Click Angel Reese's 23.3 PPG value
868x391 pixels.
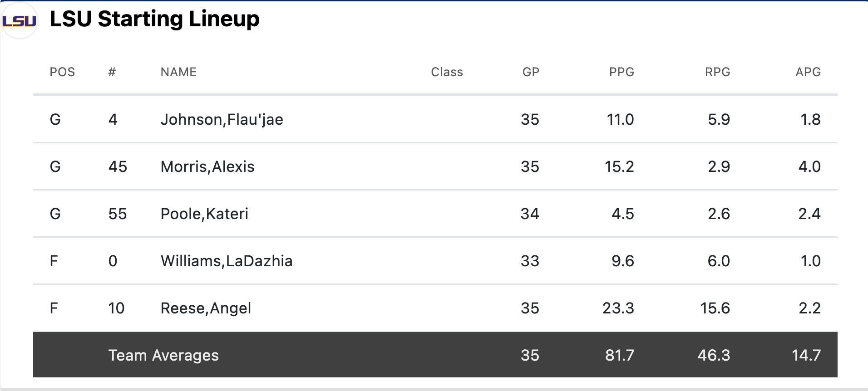(618, 308)
